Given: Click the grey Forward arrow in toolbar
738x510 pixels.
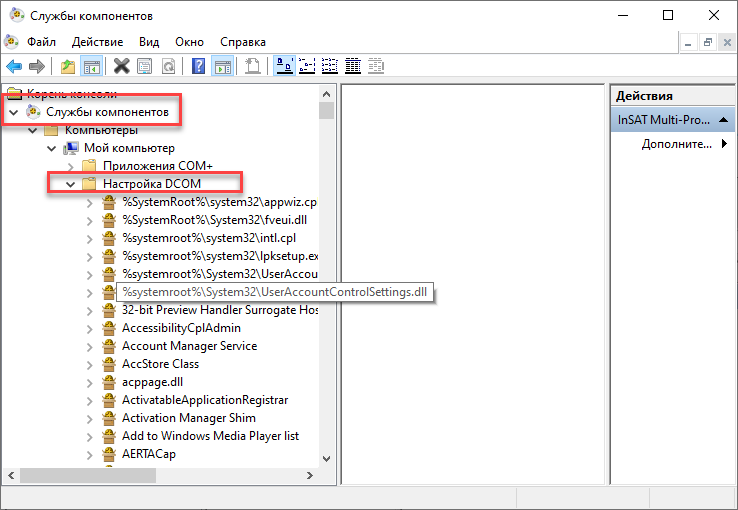Looking at the screenshot, I should (x=37, y=66).
